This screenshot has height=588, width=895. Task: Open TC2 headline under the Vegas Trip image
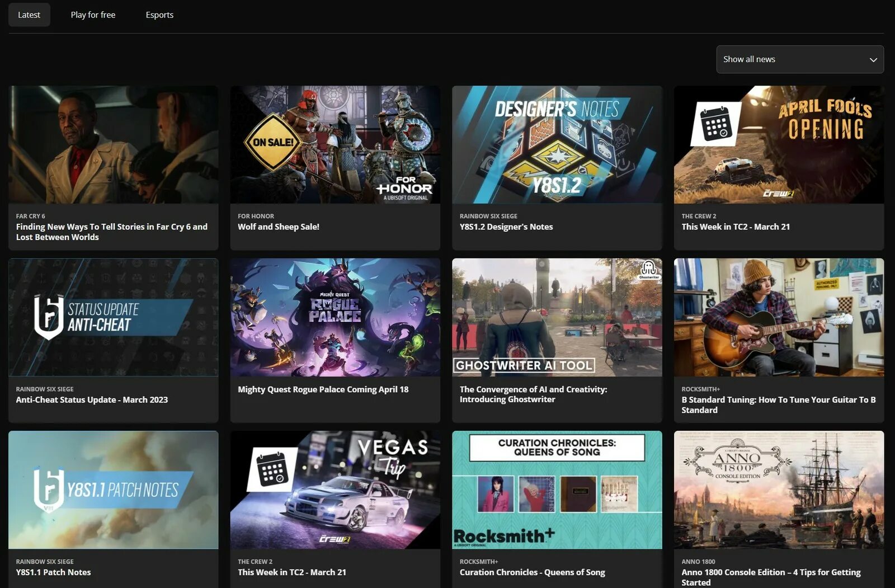point(292,572)
